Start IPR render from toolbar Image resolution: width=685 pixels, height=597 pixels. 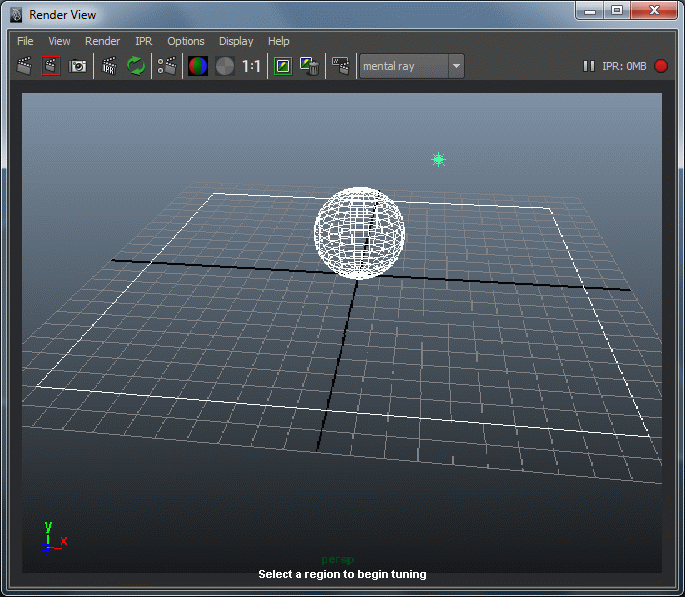point(110,66)
